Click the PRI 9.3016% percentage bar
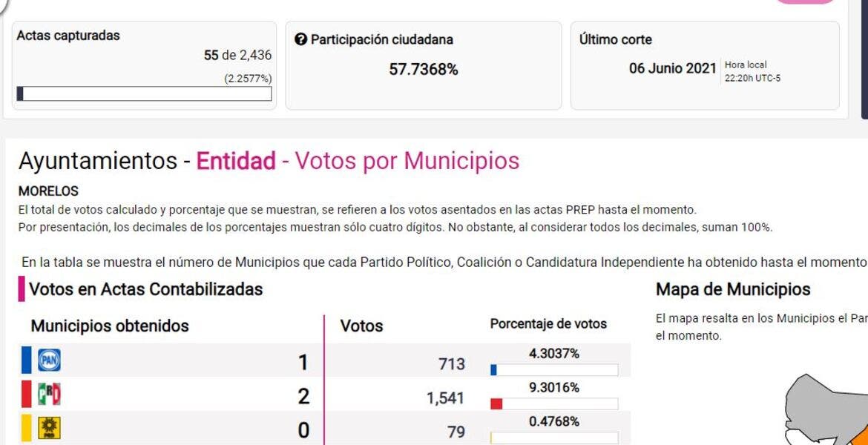The height and width of the screenshot is (445, 868). [x=553, y=403]
